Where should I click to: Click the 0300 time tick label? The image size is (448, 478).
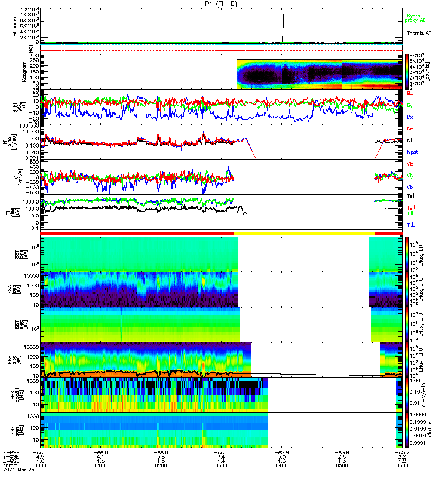pos(221,465)
